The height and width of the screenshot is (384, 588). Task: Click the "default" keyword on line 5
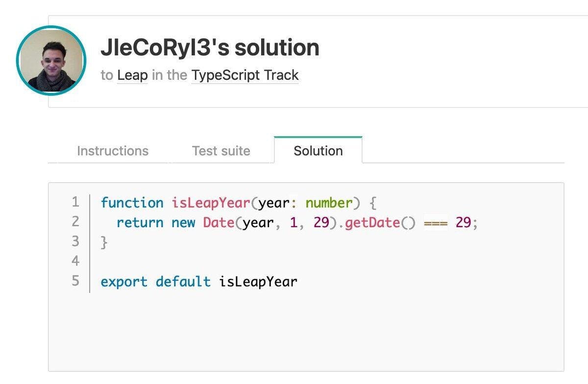coord(183,282)
